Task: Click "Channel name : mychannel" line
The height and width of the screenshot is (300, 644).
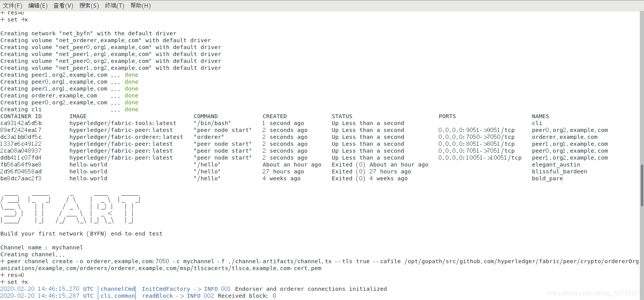Action: pos(42,247)
